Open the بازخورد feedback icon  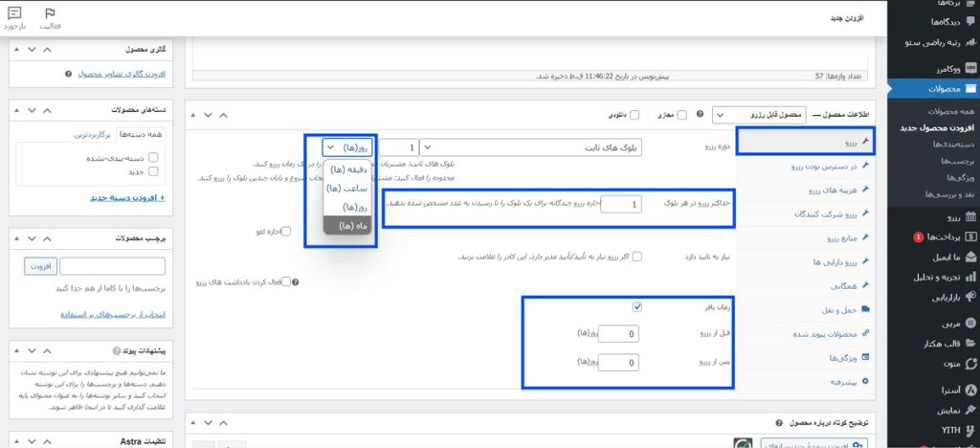coord(14,13)
